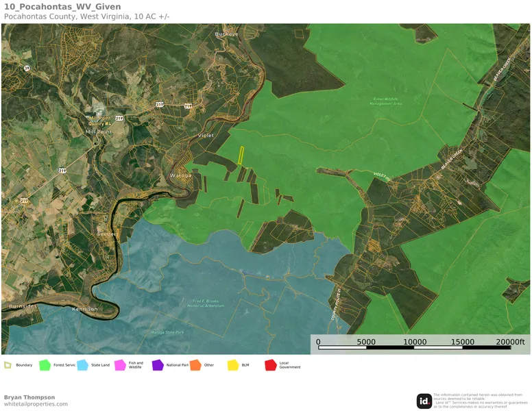Viewport: 532px width, 411px height.
Task: Click the Local Government red swatch
Action: click(271, 365)
